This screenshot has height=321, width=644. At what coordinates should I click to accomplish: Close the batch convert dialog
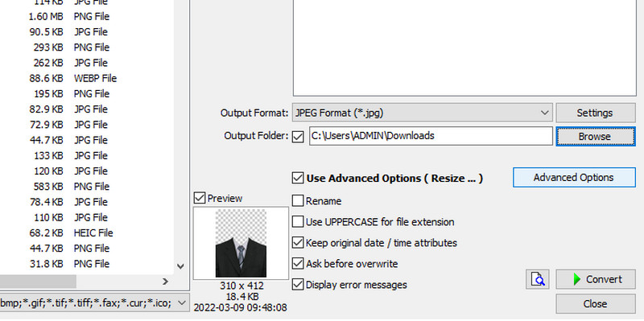596,304
